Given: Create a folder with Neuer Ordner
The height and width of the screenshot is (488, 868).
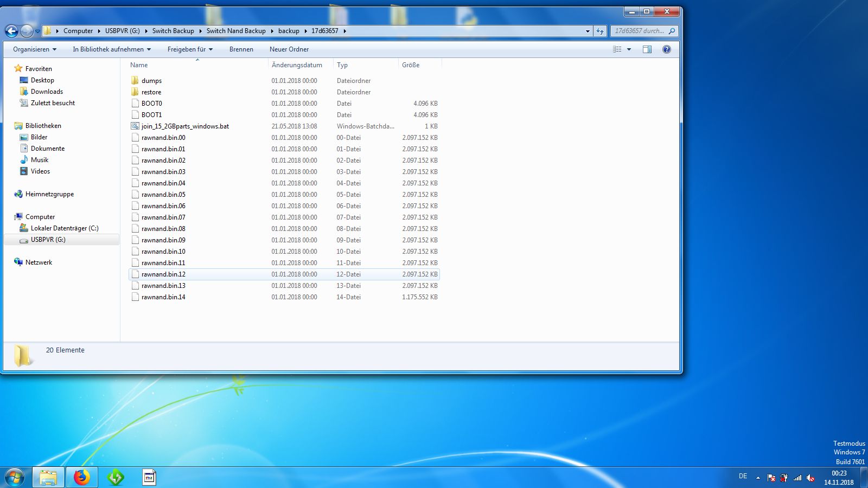Looking at the screenshot, I should tap(289, 49).
